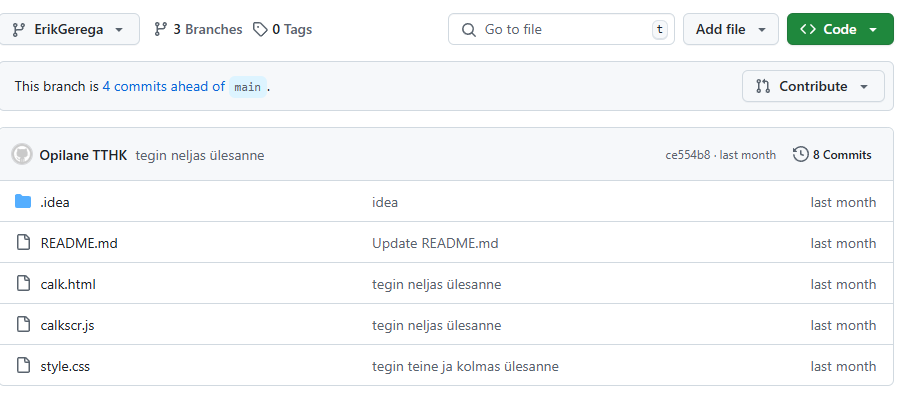Click last month timestamp in style.css row
The image size is (902, 401).
pos(843,366)
